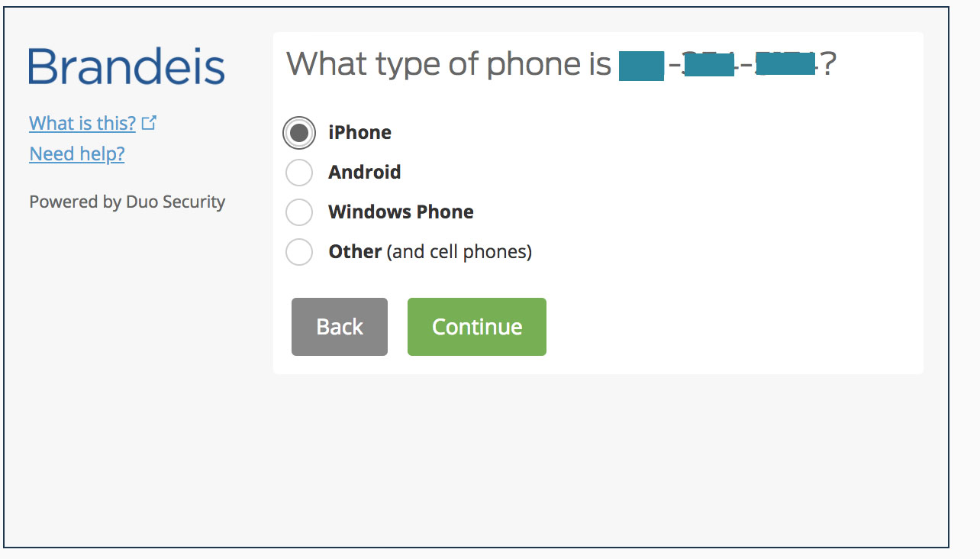
Task: Open the "Need help?" link
Action: pos(77,153)
